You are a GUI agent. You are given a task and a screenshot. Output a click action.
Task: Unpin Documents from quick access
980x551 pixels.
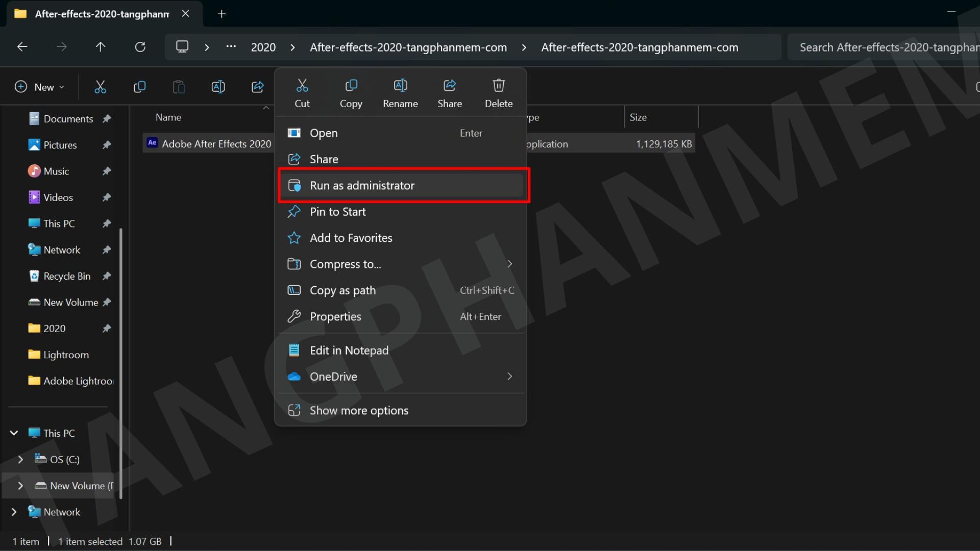pos(107,119)
